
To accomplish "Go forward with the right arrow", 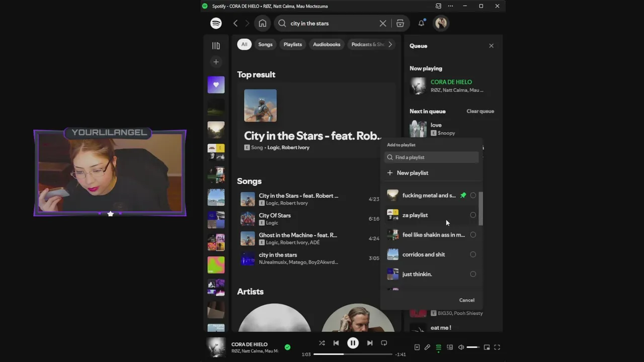I will [247, 23].
